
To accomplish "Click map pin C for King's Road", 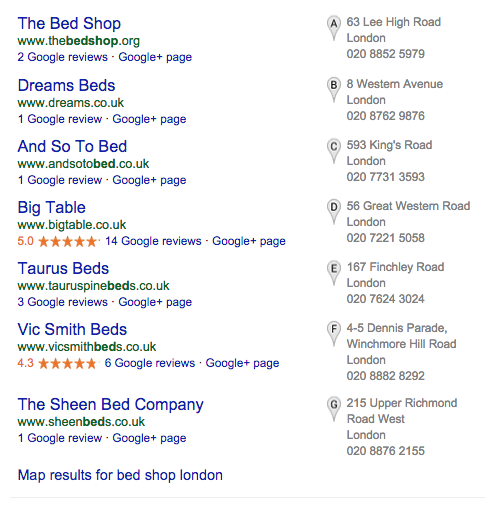I will (x=333, y=151).
